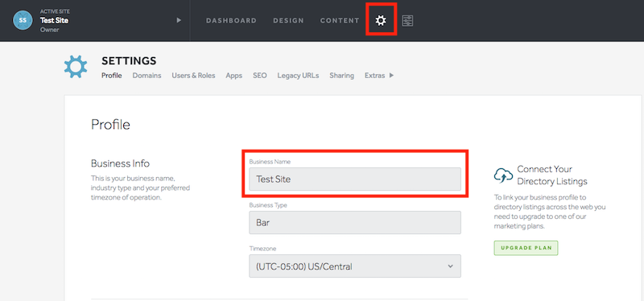The width and height of the screenshot is (644, 301).
Task: Open the sliders panel icon beside the gear
Action: point(407,21)
